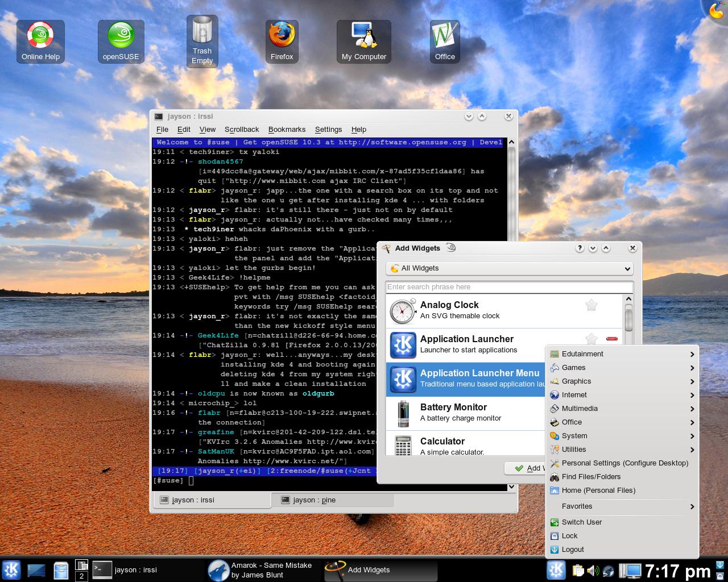Expand the System submenu
The image size is (728, 582).
pyautogui.click(x=622, y=436)
